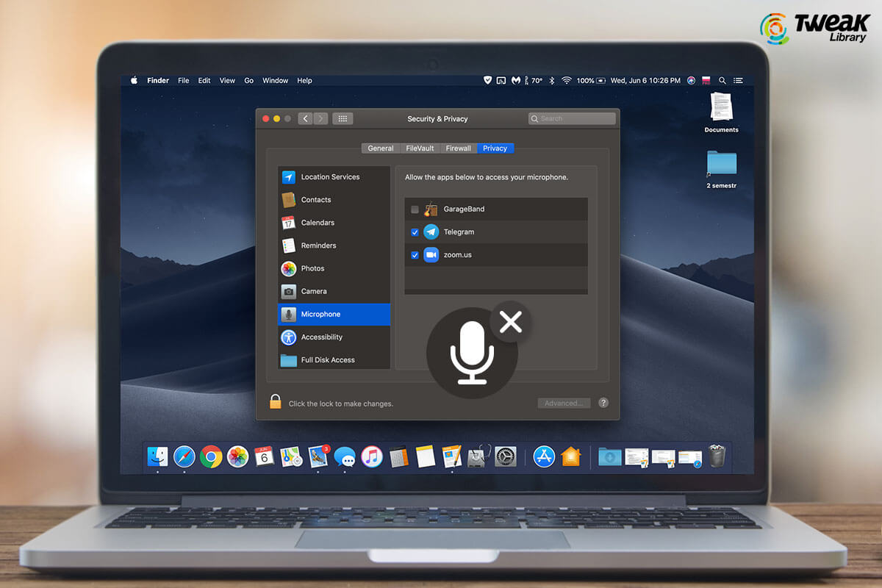Open the help question mark button
The width and height of the screenshot is (882, 588).
603,403
